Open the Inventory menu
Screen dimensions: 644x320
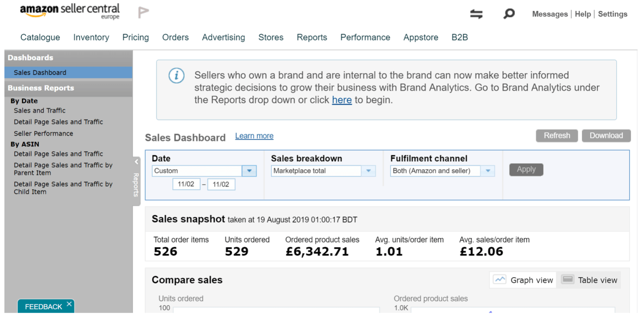coord(91,37)
